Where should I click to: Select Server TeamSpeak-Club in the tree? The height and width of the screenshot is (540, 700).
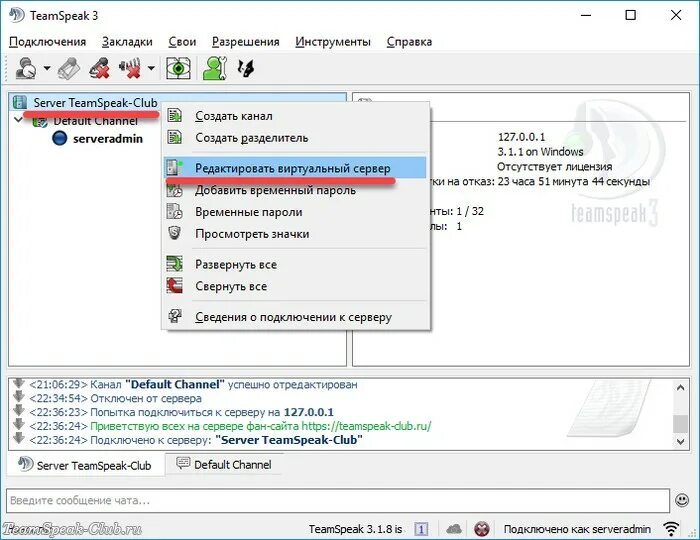point(95,103)
